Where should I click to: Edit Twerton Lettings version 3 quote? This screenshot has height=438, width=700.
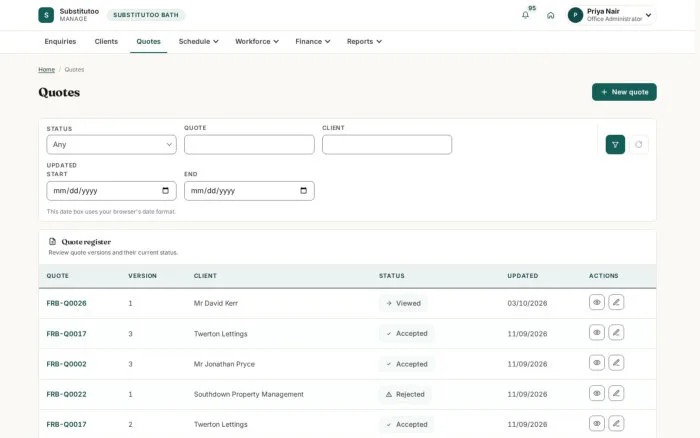pyautogui.click(x=616, y=333)
